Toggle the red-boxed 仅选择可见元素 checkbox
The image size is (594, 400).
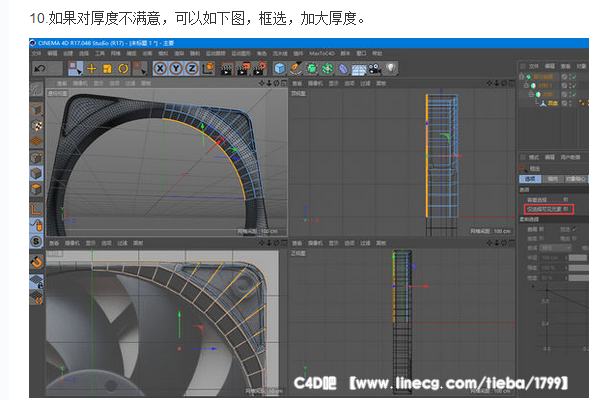[566, 209]
